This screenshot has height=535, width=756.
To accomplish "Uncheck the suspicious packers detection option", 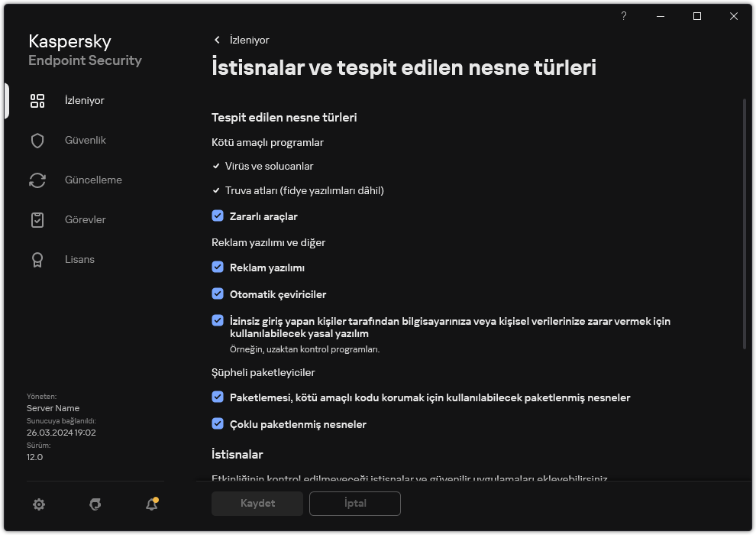I will point(218,397).
